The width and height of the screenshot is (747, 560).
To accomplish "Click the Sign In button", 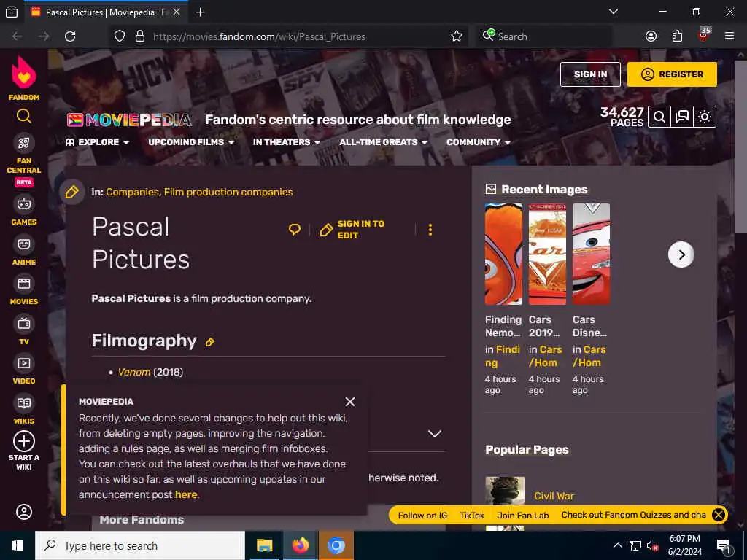I will pos(590,74).
